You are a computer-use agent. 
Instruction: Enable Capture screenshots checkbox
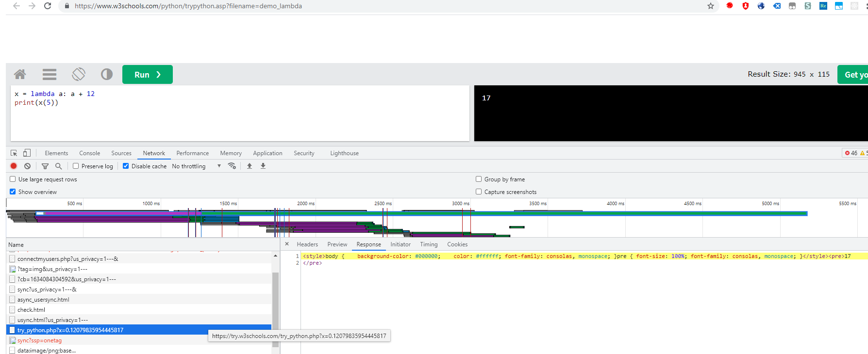pos(479,192)
